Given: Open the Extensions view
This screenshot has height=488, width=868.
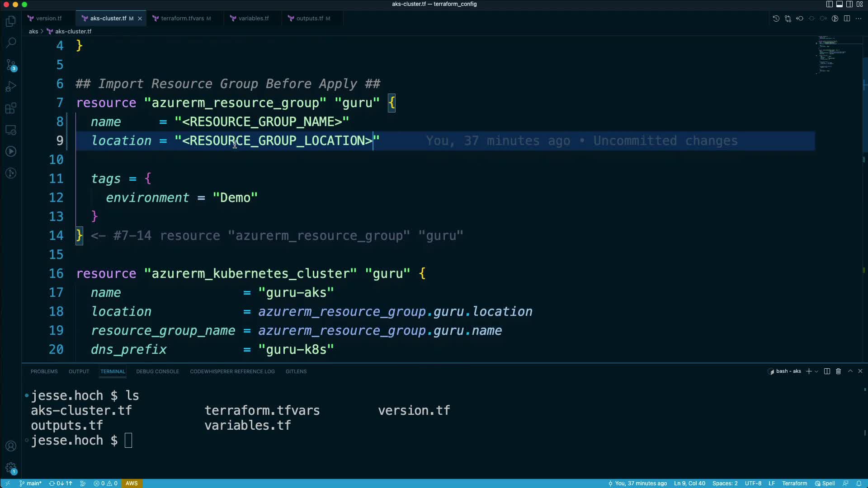Looking at the screenshot, I should 11,108.
